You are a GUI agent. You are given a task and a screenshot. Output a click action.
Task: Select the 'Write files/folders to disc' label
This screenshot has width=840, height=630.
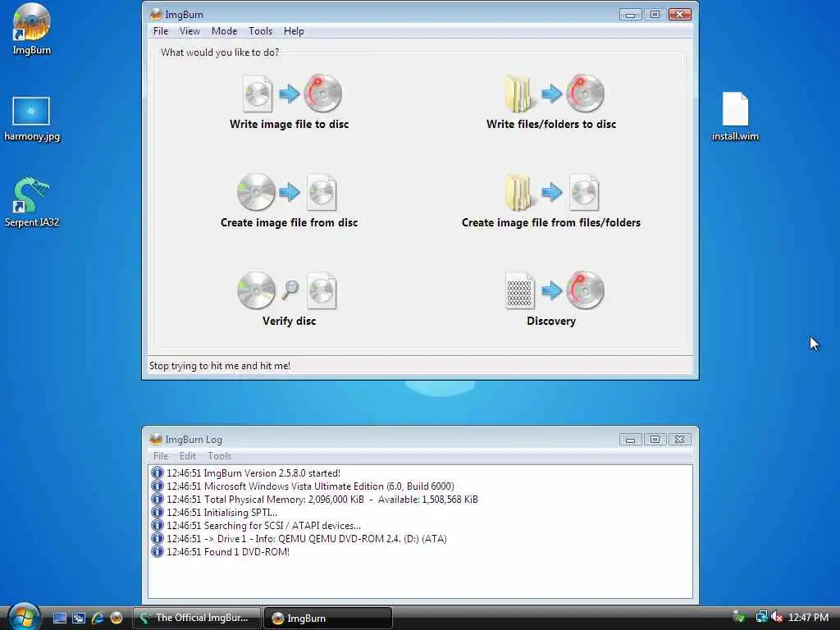[551, 125]
